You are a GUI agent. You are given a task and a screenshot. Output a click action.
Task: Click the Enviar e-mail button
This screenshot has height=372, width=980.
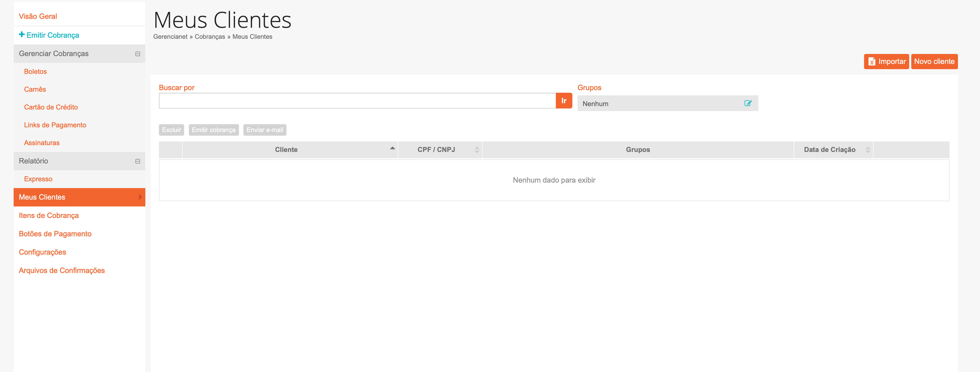265,130
